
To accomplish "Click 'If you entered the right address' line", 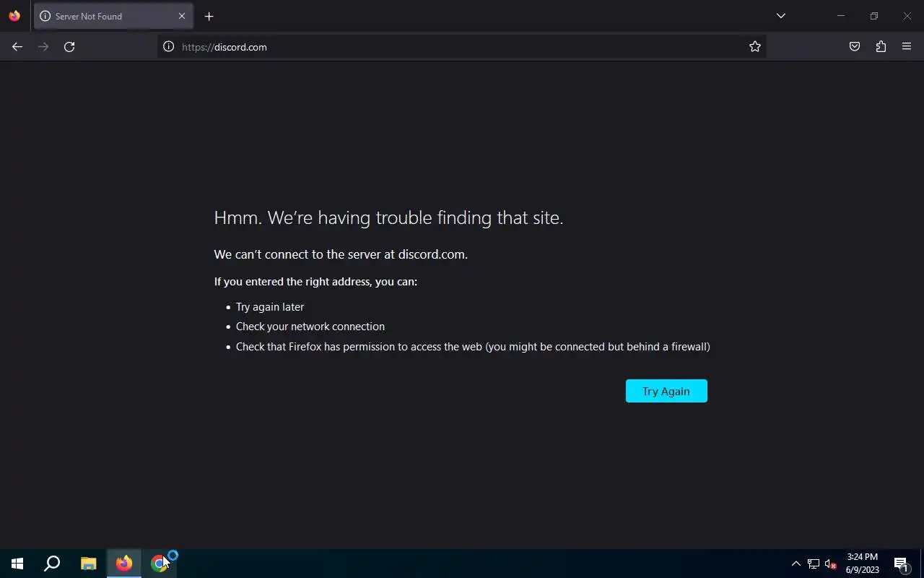I will (x=315, y=282).
